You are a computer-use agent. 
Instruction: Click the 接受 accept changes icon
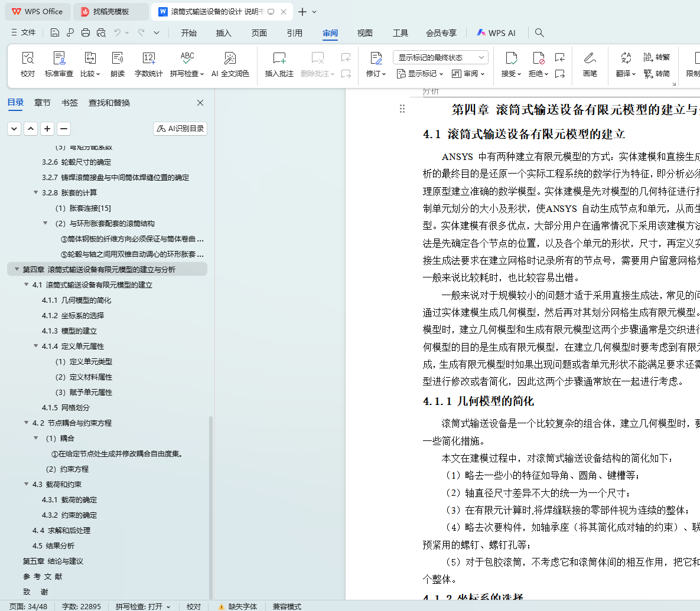click(511, 58)
